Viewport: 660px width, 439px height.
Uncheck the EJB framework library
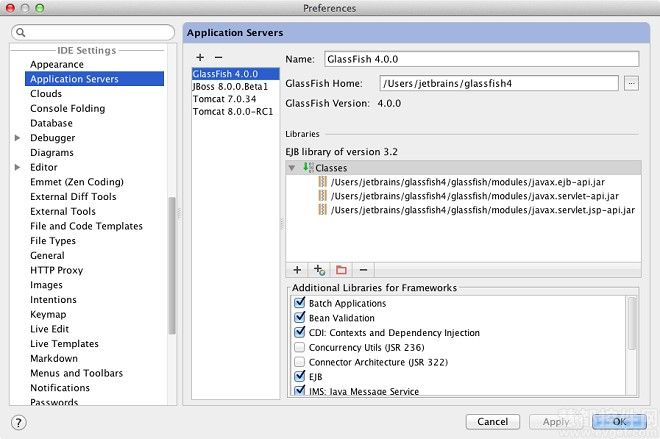299,376
